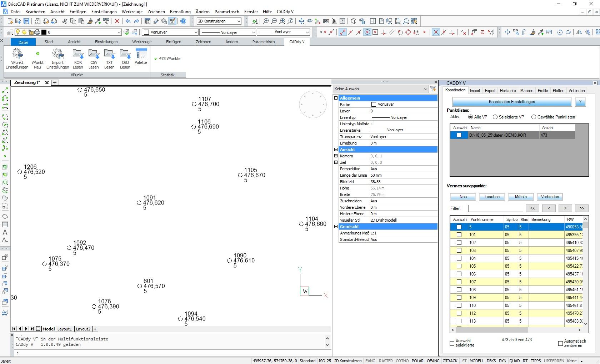
Task: Check the box for point 103
Action: pos(459,251)
